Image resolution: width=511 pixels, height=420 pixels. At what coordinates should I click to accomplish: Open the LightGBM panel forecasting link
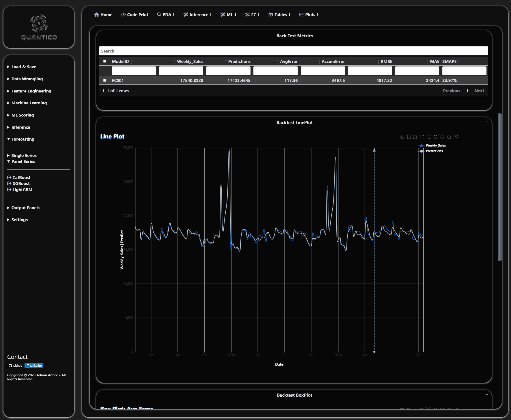coord(20,190)
